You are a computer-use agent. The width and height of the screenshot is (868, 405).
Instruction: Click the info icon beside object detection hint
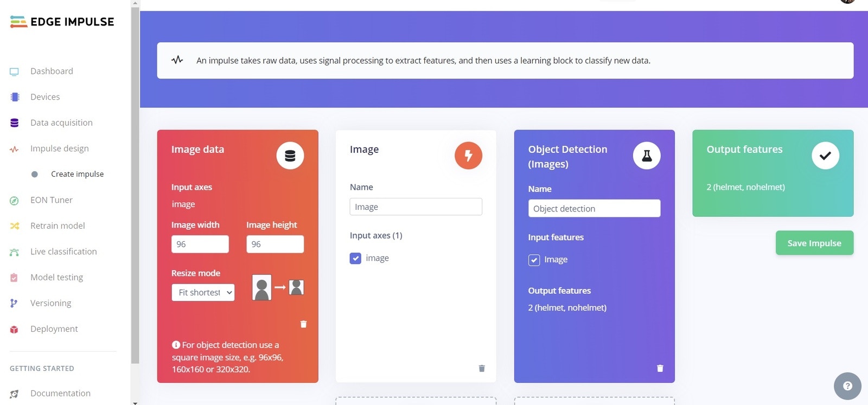tap(176, 345)
